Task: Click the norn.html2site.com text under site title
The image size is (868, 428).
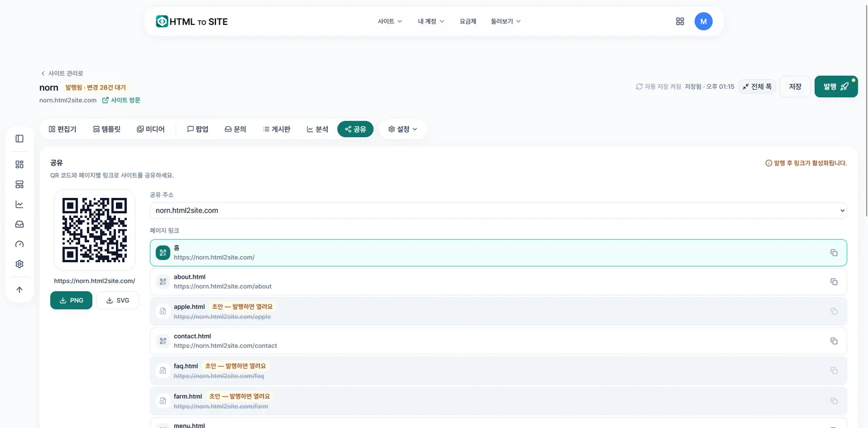Action: [x=68, y=100]
